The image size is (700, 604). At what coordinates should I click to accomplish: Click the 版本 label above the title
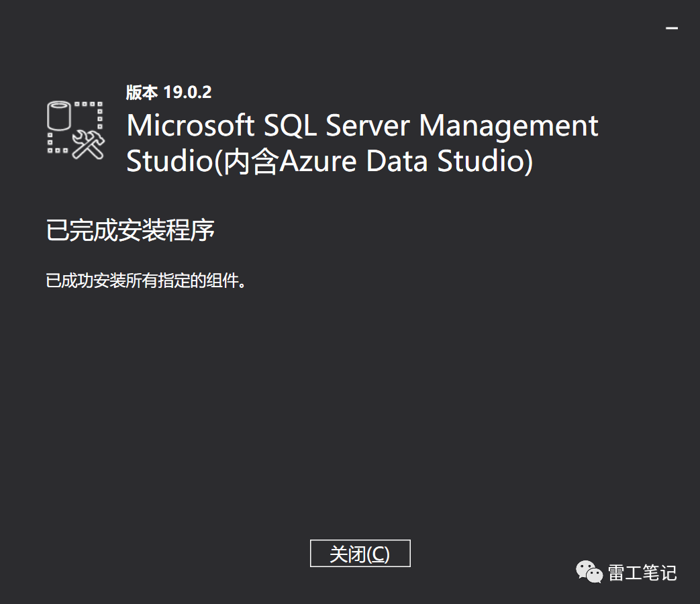(x=142, y=93)
